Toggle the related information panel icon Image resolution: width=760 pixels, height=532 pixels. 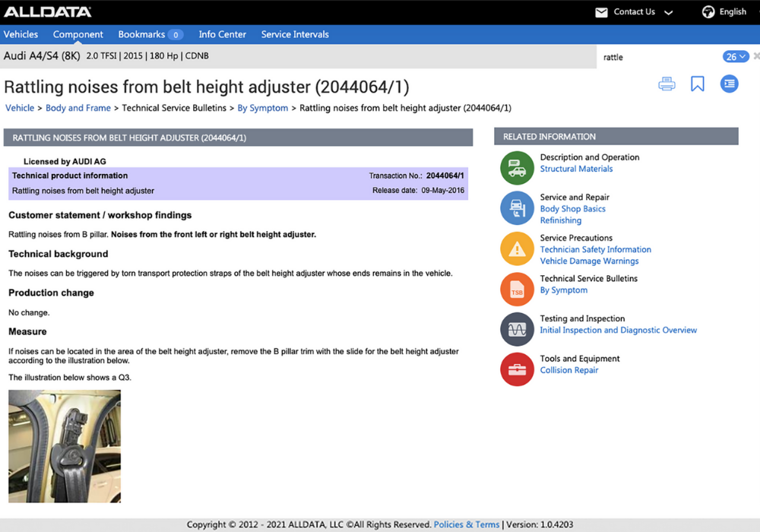[x=729, y=84]
